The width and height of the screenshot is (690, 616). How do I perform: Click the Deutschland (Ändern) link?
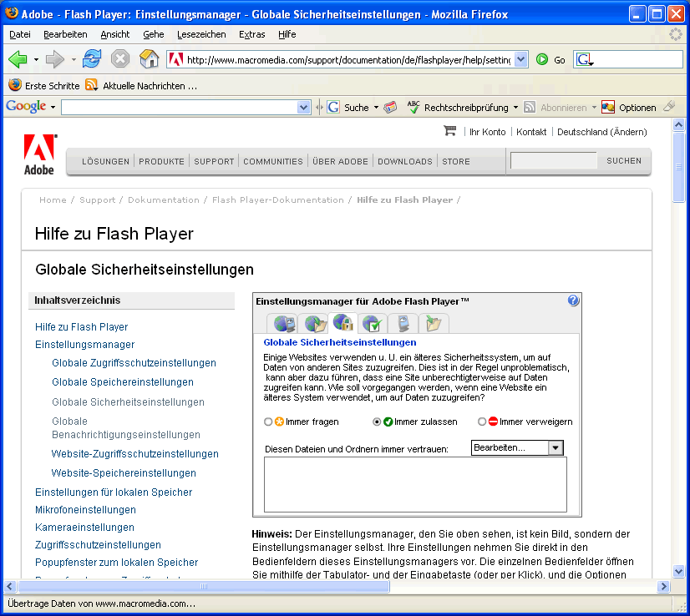tap(602, 132)
